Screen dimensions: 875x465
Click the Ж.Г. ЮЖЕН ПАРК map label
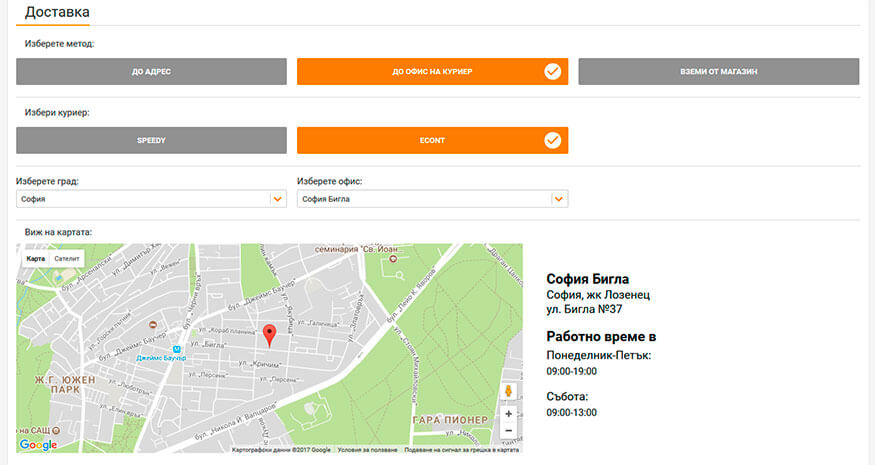click(x=65, y=385)
